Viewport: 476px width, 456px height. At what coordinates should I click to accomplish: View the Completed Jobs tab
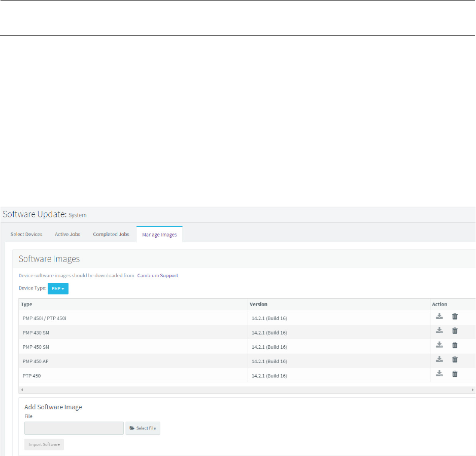click(x=111, y=234)
